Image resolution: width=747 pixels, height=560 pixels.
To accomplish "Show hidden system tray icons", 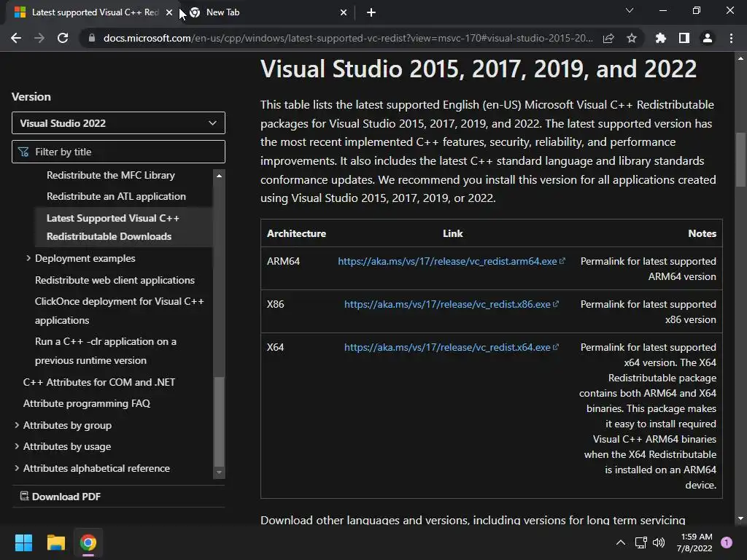I will point(621,542).
